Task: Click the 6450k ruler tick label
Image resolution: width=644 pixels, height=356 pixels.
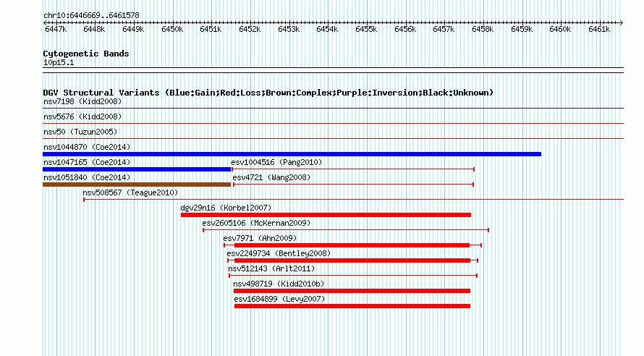Action: (172, 29)
